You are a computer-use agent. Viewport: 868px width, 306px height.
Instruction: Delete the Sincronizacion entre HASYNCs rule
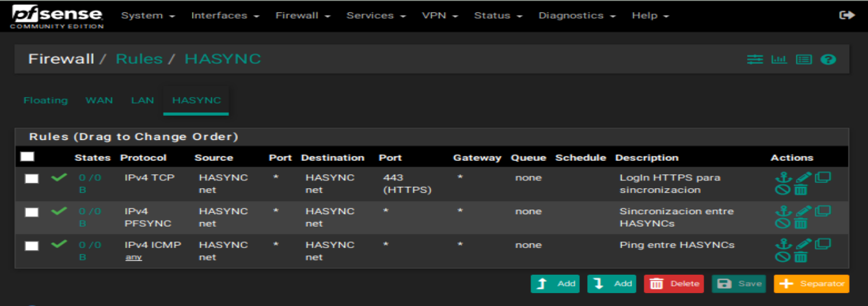point(801,223)
